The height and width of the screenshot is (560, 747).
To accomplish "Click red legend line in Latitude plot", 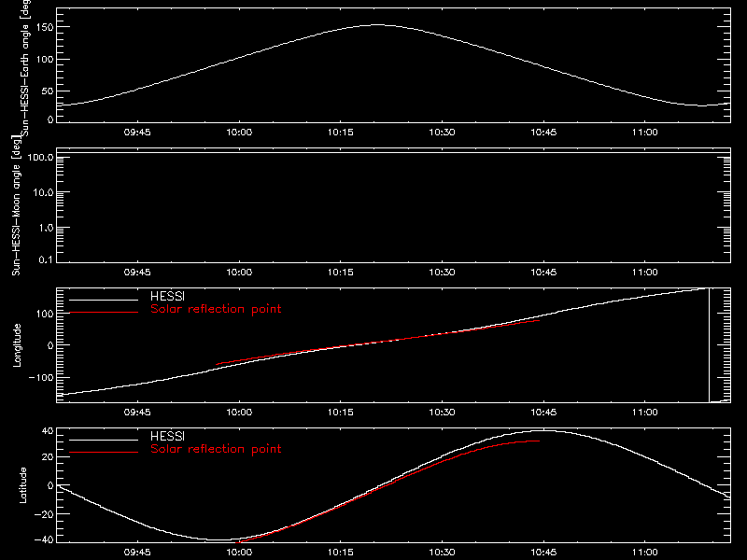I will [104, 453].
